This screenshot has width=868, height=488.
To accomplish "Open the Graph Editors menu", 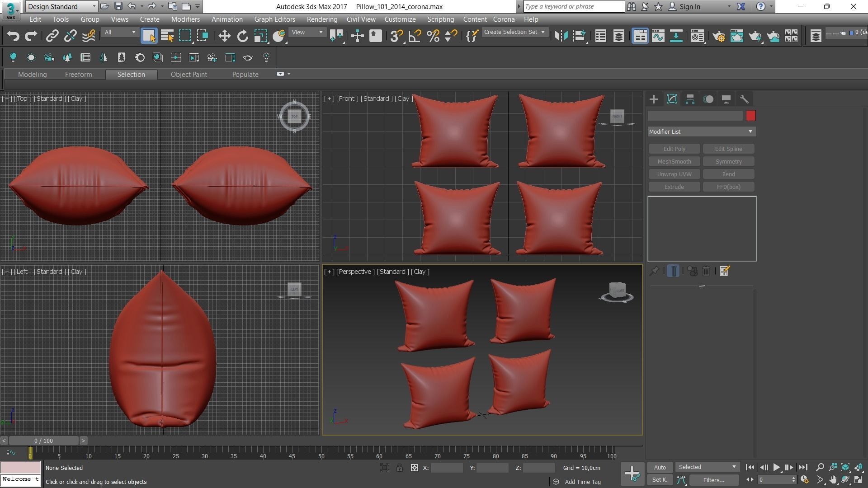I will coord(274,19).
